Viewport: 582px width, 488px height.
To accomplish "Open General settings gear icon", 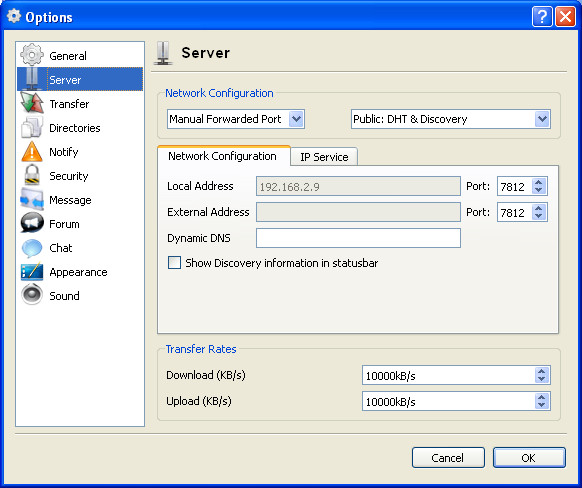I will [32, 55].
